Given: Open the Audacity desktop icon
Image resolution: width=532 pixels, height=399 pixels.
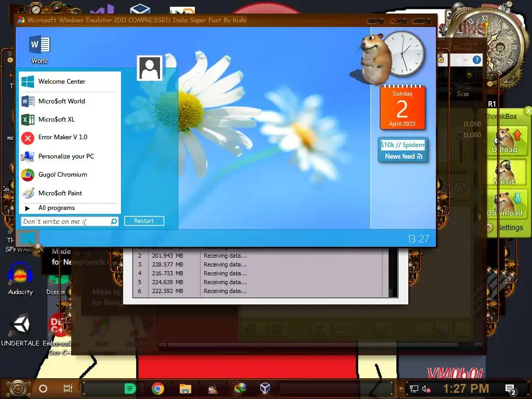Looking at the screenshot, I should [x=20, y=279].
